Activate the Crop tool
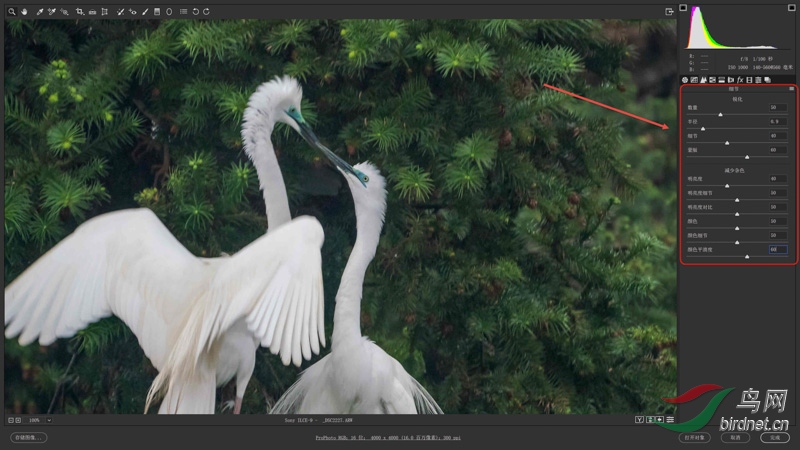The image size is (800, 450). 80,11
